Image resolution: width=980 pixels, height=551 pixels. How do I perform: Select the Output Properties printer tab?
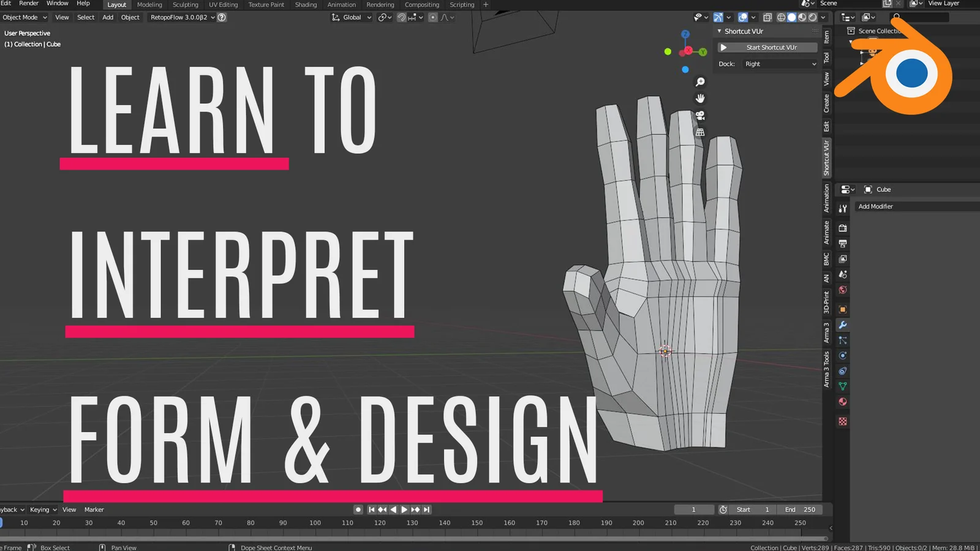click(843, 243)
